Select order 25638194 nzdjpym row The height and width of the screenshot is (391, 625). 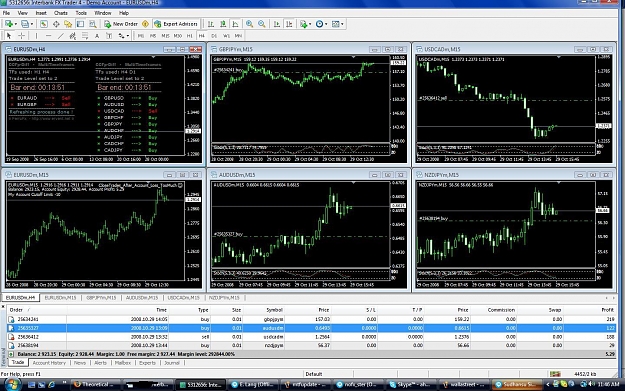pos(311,346)
